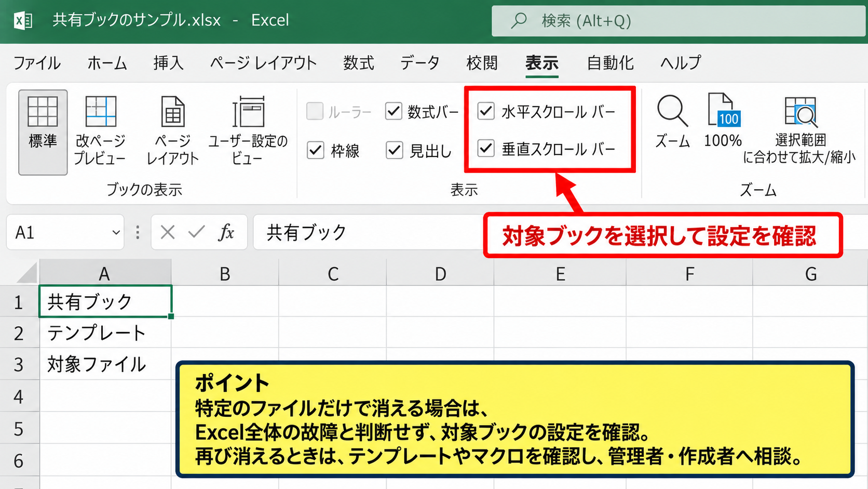Image resolution: width=868 pixels, height=489 pixels.
Task: Select column A header
Action: coord(105,273)
